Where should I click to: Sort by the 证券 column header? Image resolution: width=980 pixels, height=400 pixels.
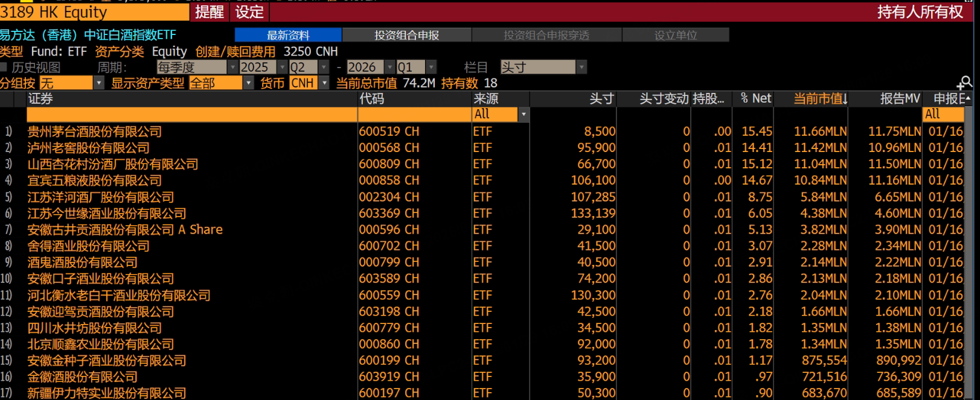(40, 98)
